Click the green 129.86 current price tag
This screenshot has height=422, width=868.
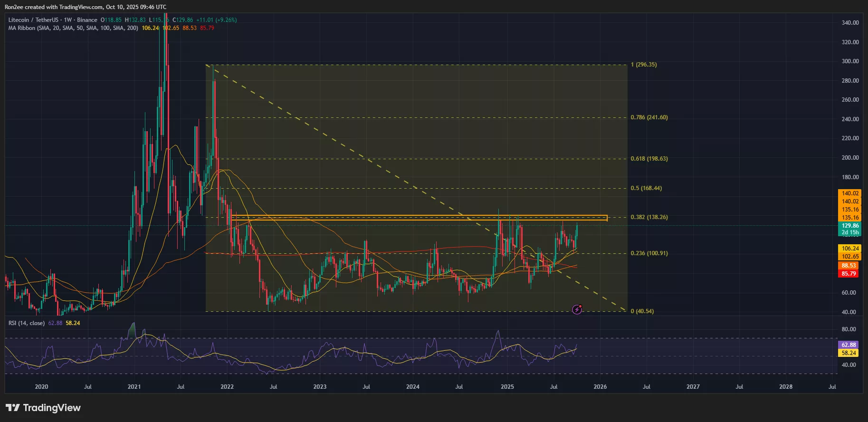tap(849, 226)
